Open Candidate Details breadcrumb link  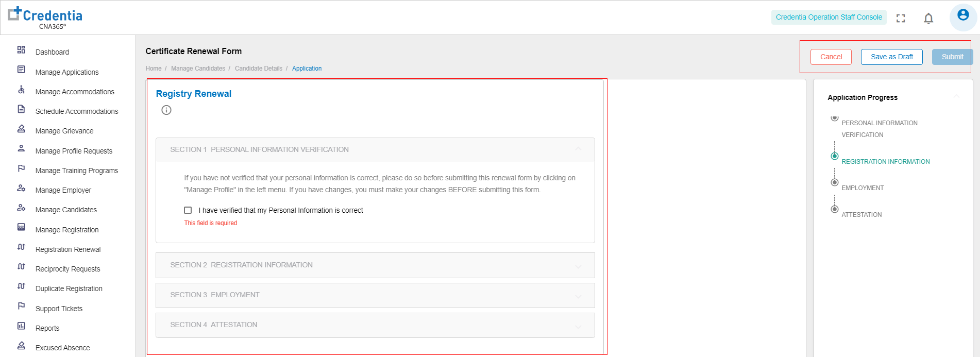pyautogui.click(x=259, y=69)
